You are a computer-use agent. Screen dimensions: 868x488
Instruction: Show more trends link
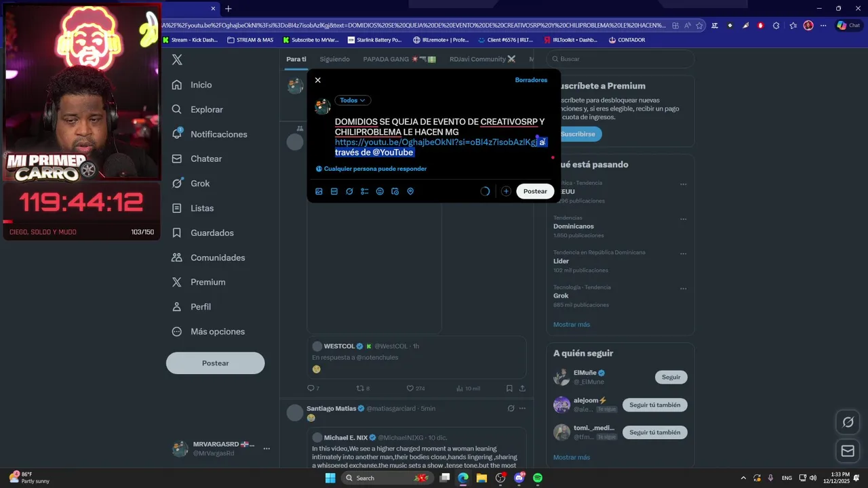572,325
